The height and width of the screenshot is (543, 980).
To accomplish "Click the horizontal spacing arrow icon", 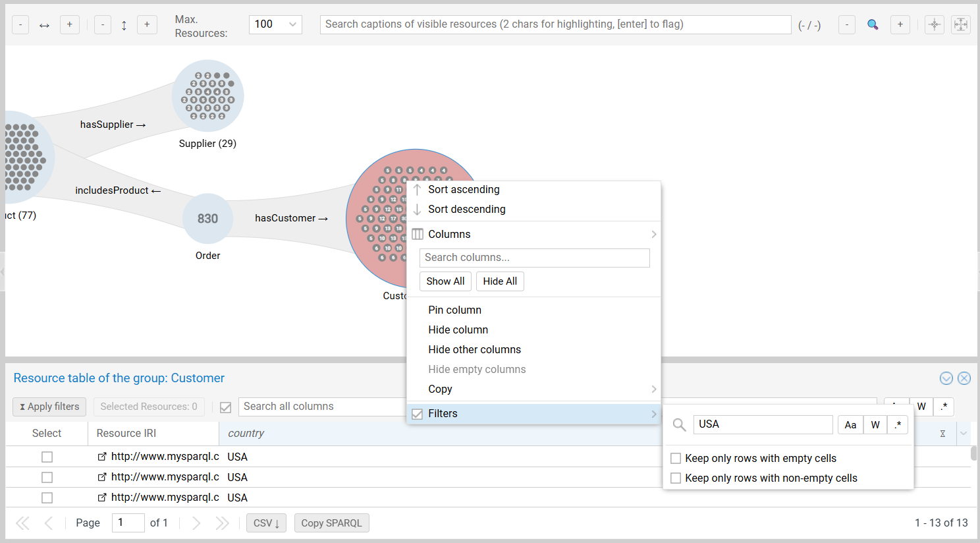I will [43, 24].
